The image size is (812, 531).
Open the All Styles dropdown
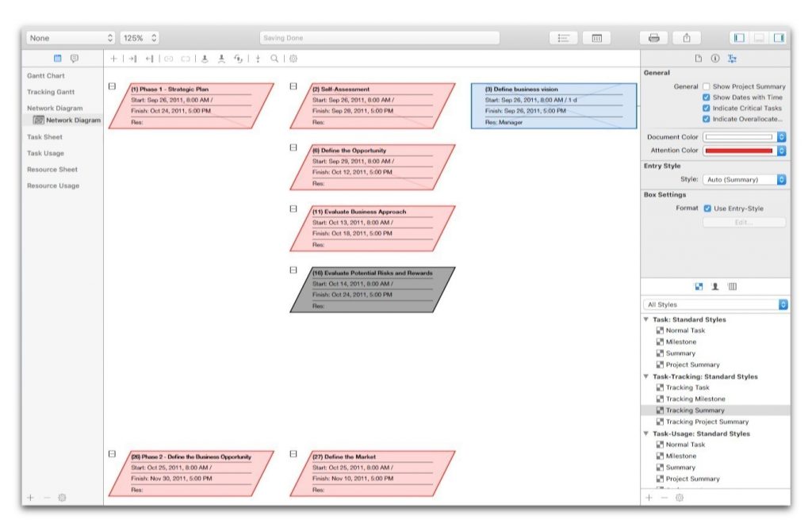pos(715,304)
